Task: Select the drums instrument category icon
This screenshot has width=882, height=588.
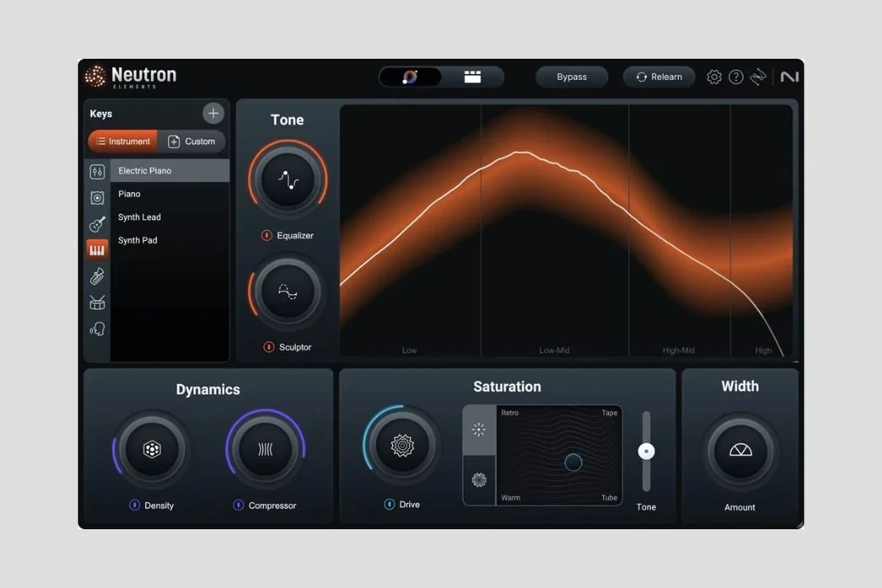Action: 97,302
